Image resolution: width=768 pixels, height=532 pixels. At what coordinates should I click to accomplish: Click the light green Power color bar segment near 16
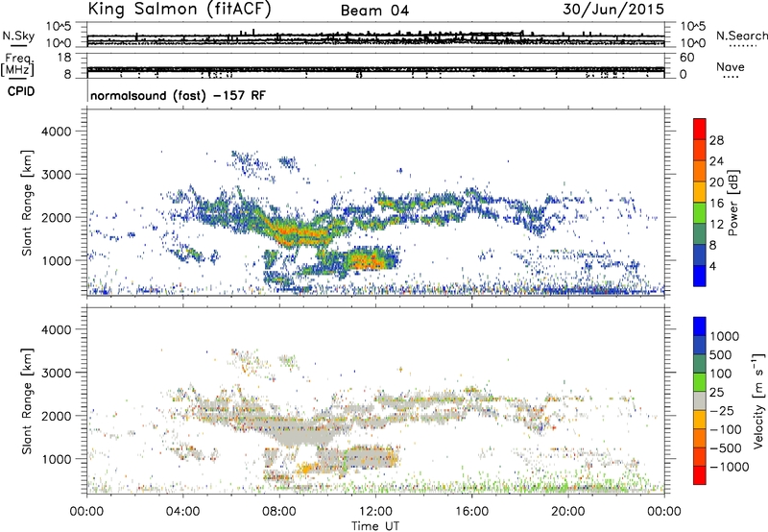[x=700, y=212]
